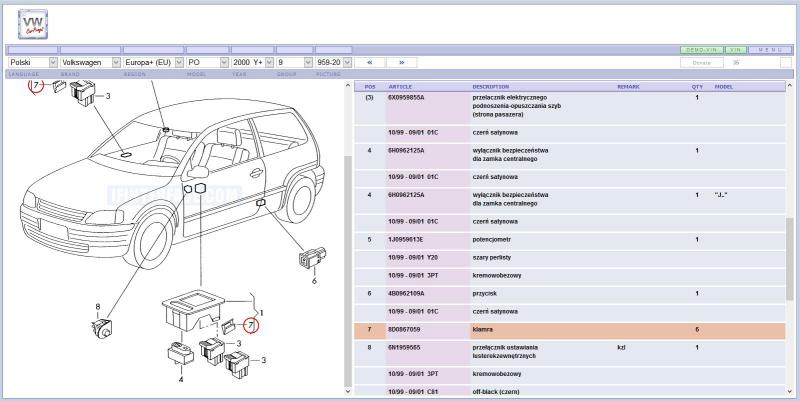Click the 'off-black (czern)' variant row
800x401 pixels.
tap(570, 391)
